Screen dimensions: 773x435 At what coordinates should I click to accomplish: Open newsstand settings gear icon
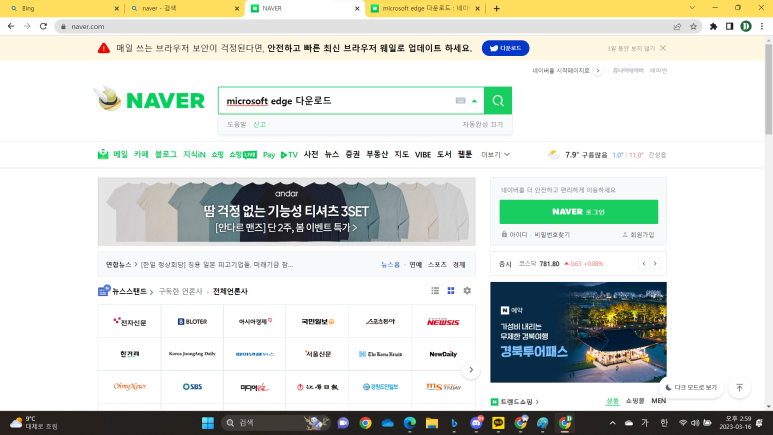[x=467, y=291]
